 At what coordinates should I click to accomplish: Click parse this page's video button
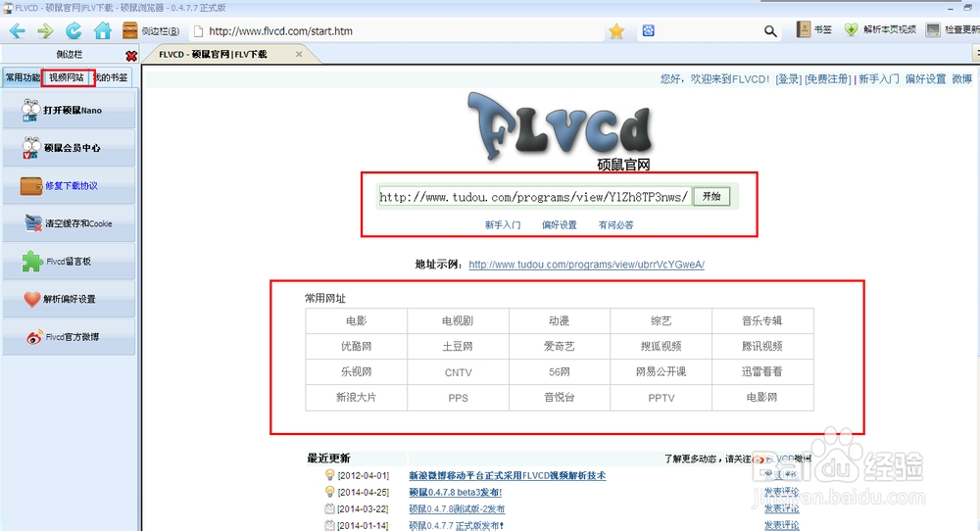pos(880,29)
